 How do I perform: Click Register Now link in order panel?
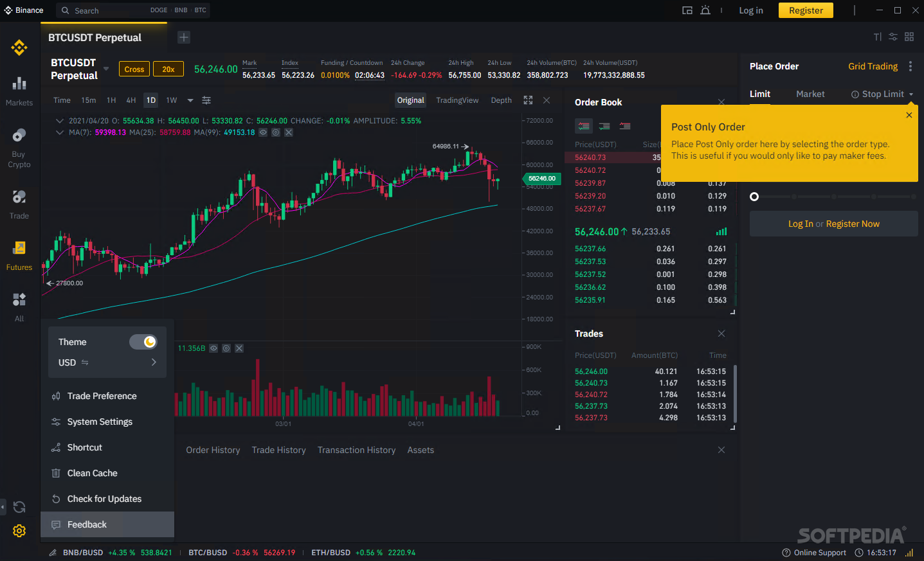(853, 224)
